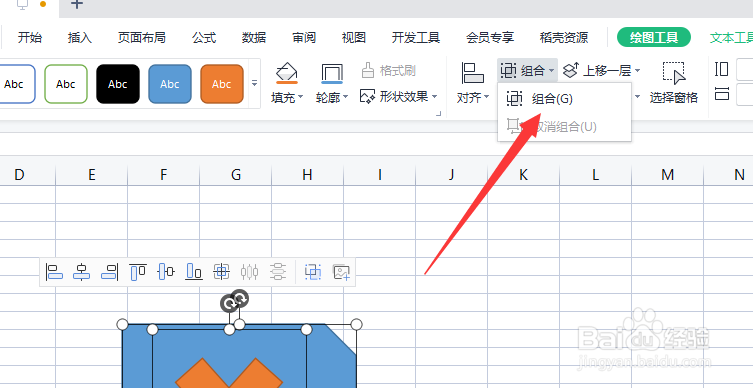This screenshot has height=388, width=753.
Task: Click the align left icon in floating toolbar
Action: tap(54, 272)
